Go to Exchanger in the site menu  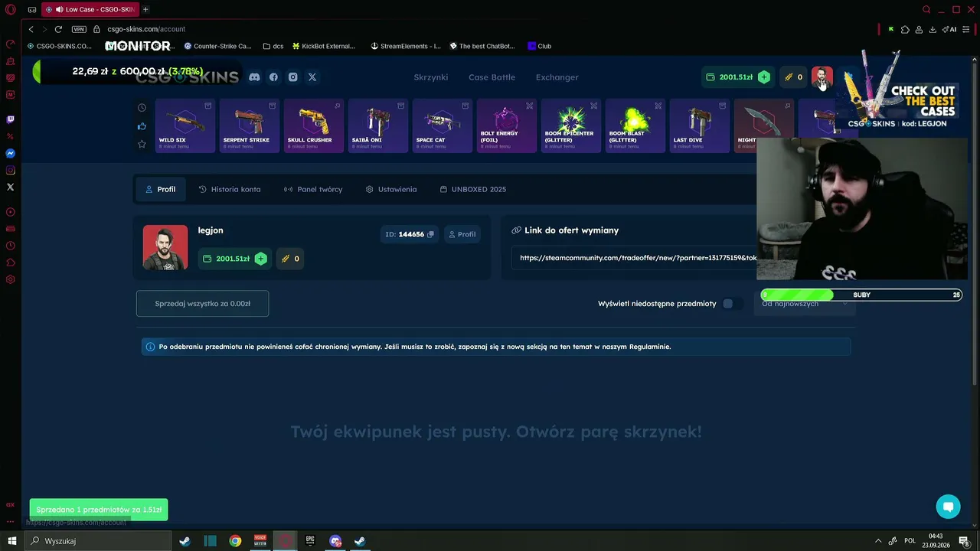click(557, 77)
